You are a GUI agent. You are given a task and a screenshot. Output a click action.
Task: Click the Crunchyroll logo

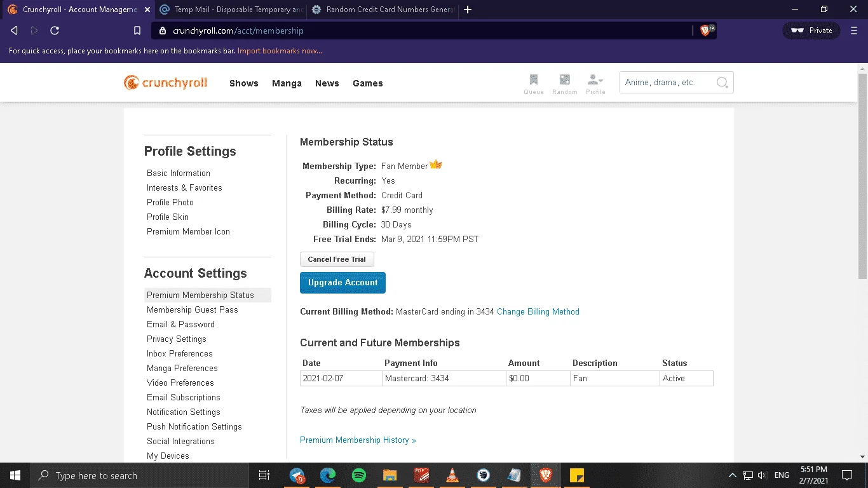(165, 83)
